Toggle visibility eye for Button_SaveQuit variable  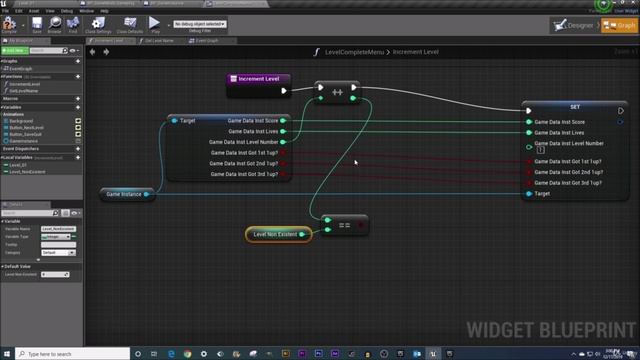78,134
